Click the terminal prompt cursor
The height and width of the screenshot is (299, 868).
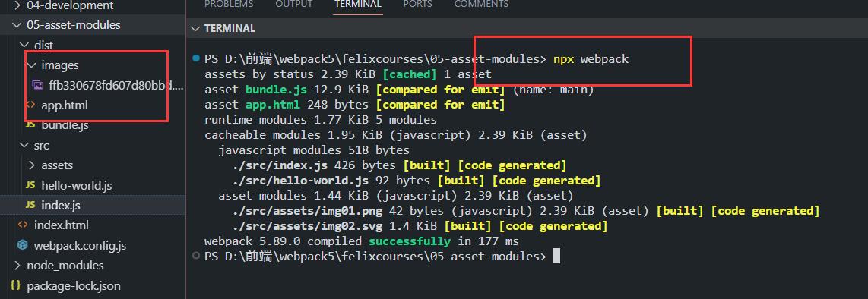556,256
